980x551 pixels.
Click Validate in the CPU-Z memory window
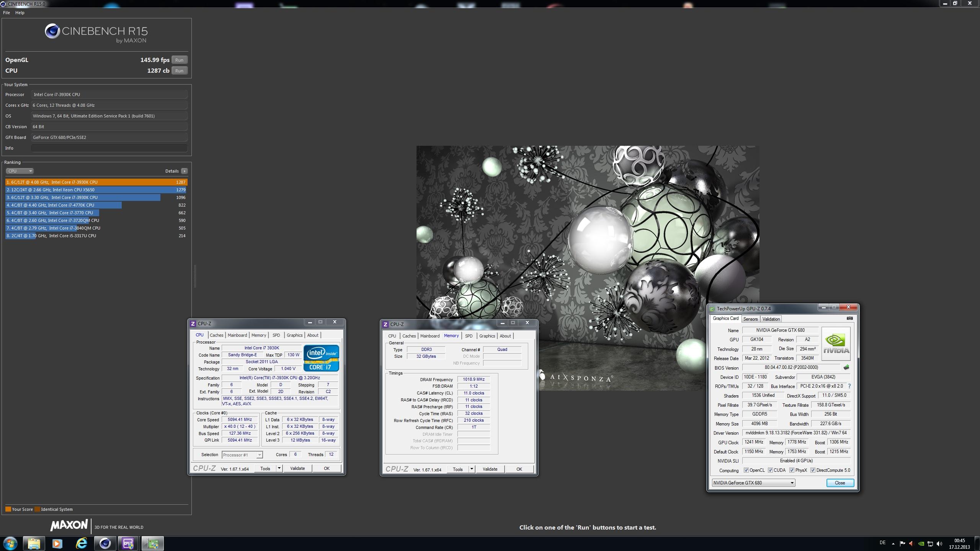click(x=490, y=469)
